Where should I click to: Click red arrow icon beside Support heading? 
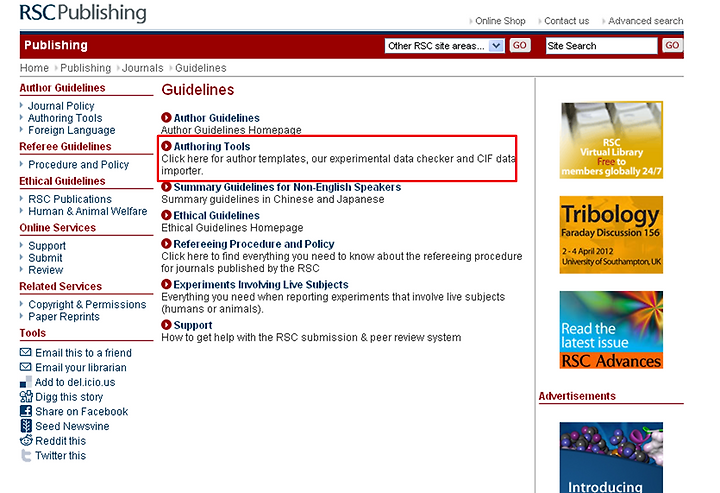pyautogui.click(x=166, y=325)
